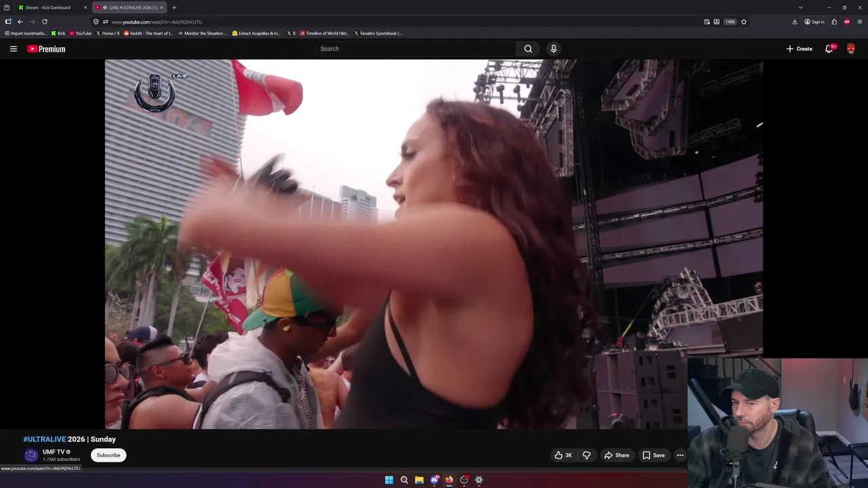Click the video player to pause
Screen dimensions: 868x488
(433, 244)
